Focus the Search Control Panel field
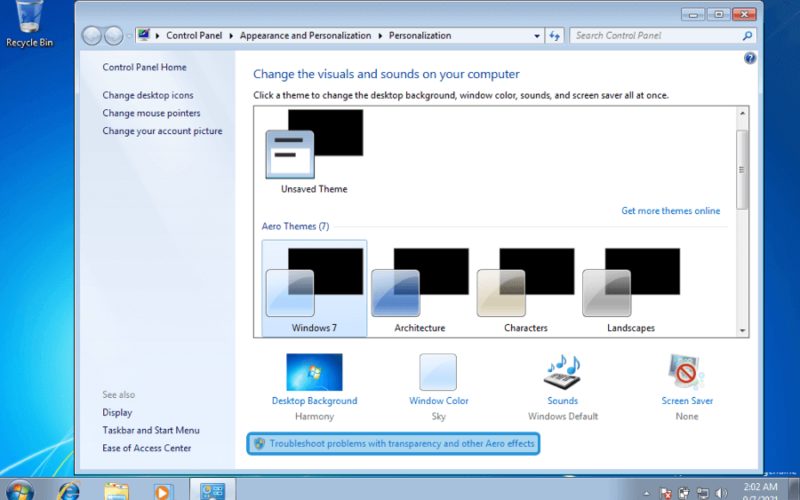The width and height of the screenshot is (800, 500). 663,36
